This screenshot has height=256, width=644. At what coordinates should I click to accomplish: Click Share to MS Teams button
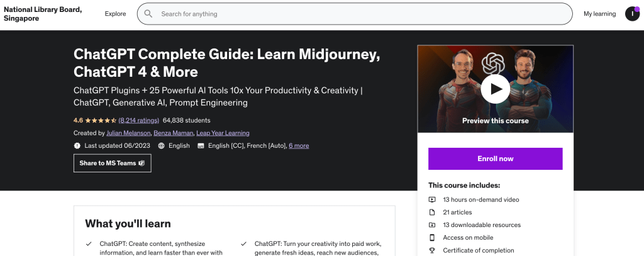pyautogui.click(x=112, y=163)
